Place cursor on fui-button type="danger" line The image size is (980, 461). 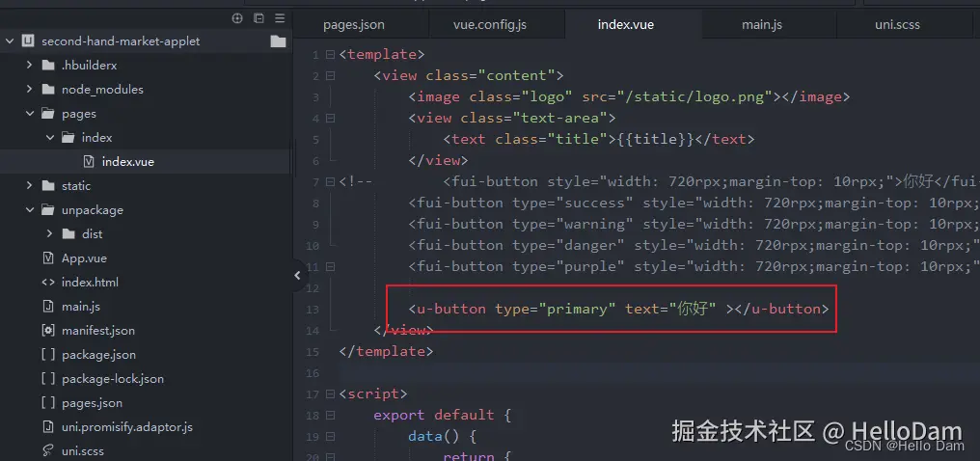tap(694, 245)
